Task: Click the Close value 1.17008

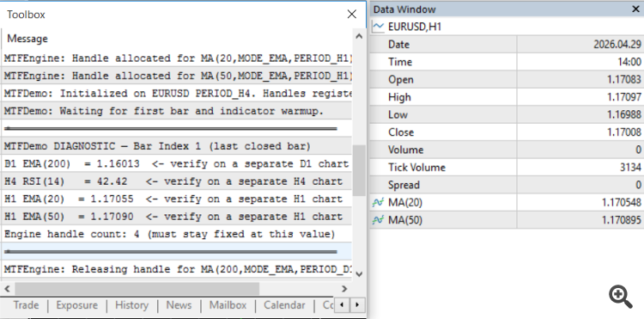Action: pyautogui.click(x=624, y=132)
